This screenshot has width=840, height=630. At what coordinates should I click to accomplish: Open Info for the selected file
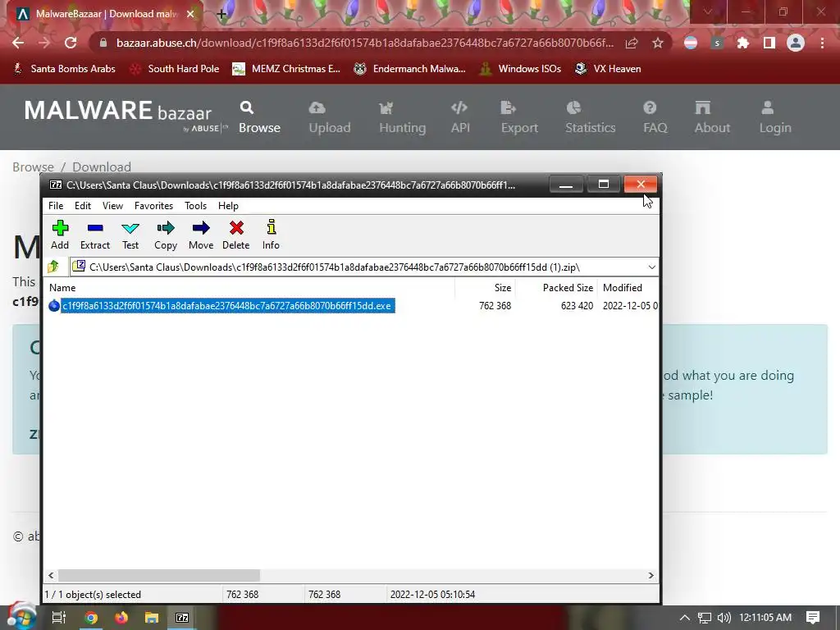click(x=271, y=235)
